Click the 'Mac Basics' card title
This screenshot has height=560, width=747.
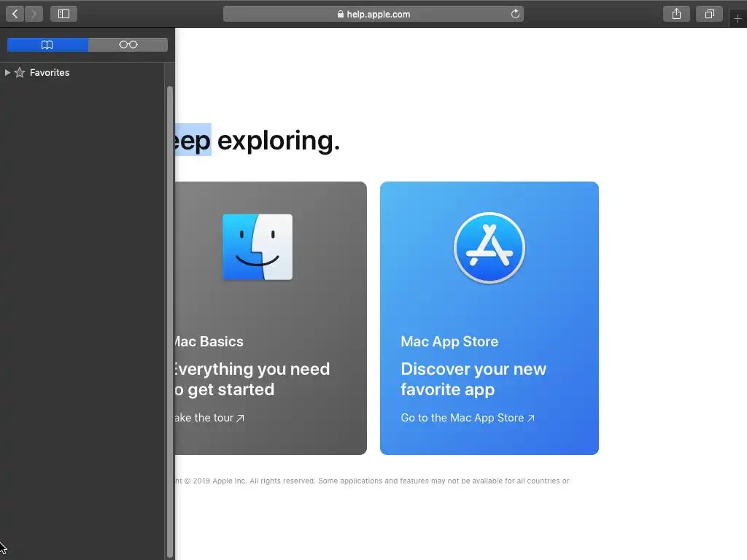tap(209, 341)
